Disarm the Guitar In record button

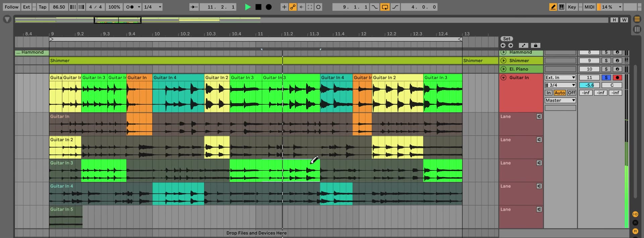tap(617, 77)
